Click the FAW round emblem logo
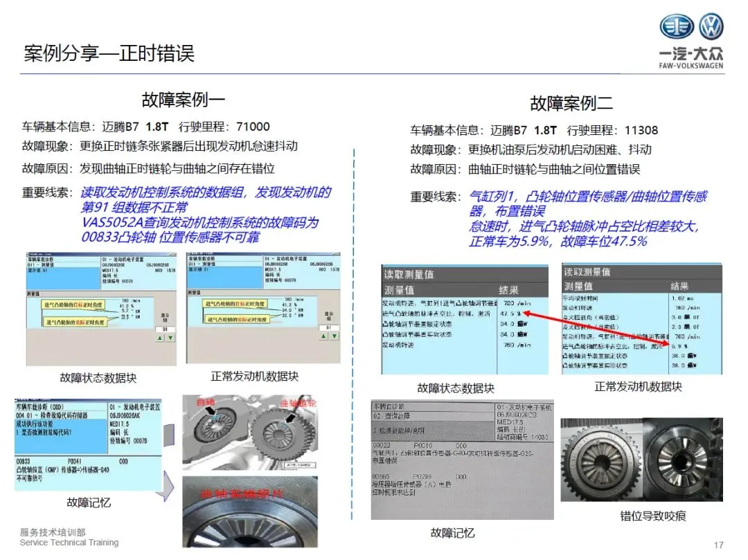 click(677, 27)
